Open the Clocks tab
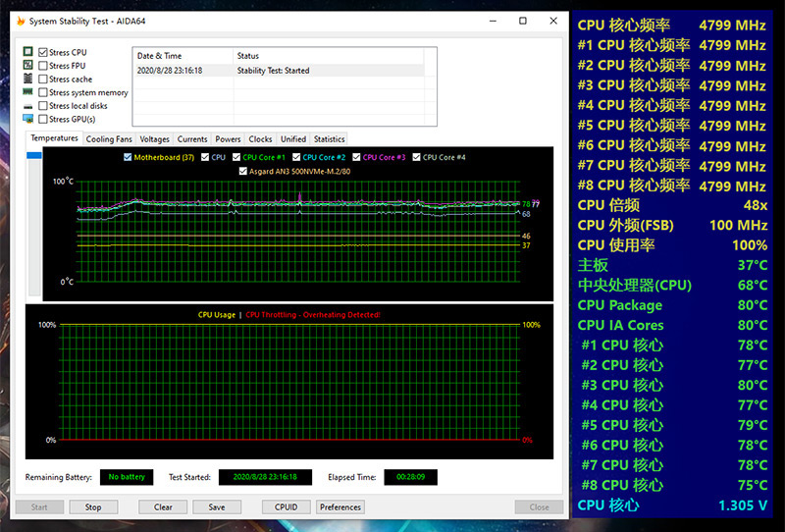Screen dimensions: 785x532 click(260, 139)
